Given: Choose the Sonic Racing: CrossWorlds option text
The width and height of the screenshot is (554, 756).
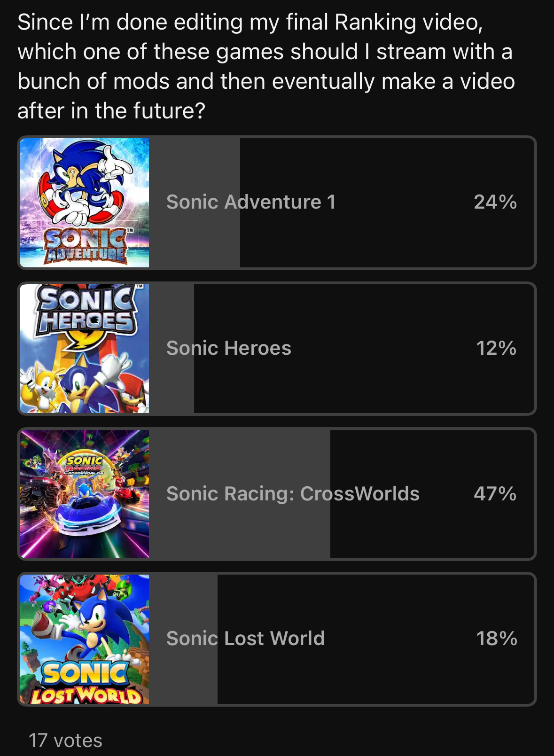Looking at the screenshot, I should 293,494.
